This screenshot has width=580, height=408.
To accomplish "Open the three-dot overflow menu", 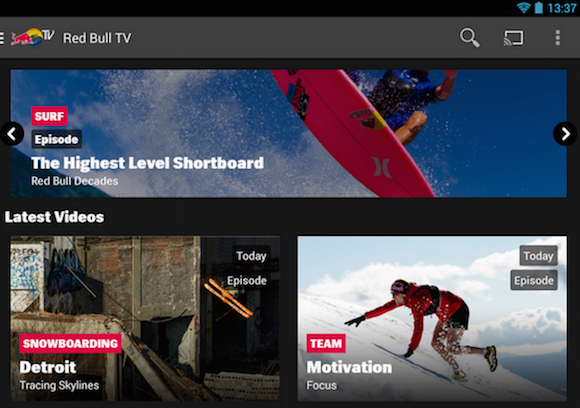I will [x=557, y=38].
